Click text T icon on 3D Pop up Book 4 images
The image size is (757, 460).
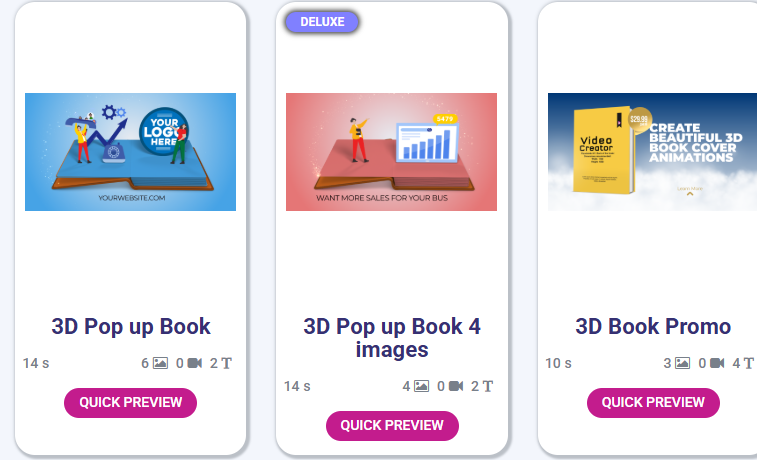tap(488, 386)
